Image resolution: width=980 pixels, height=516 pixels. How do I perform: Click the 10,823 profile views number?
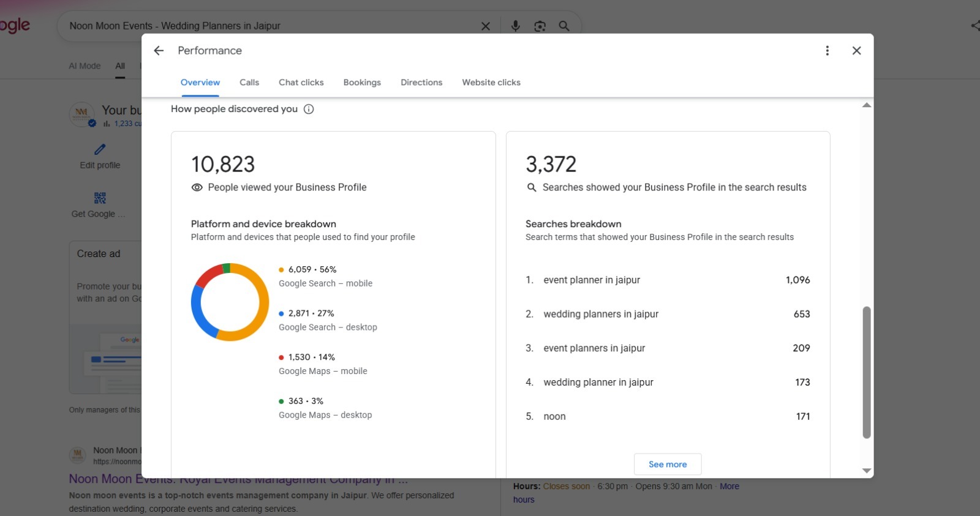tap(223, 164)
